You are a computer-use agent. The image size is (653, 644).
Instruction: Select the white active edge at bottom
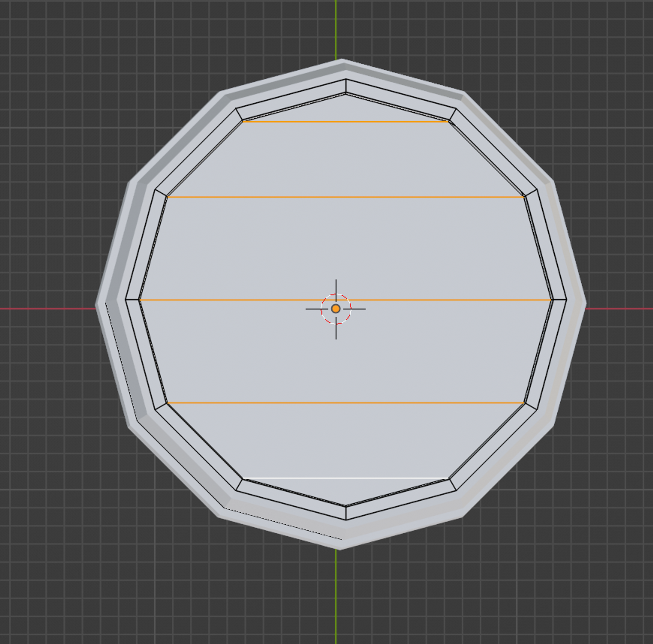[x=345, y=478]
